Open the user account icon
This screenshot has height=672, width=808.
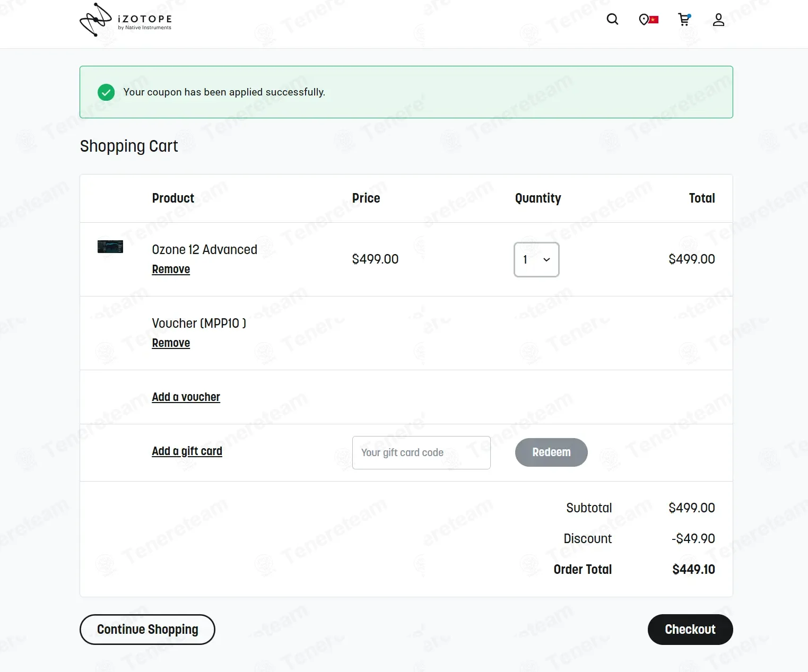[718, 20]
